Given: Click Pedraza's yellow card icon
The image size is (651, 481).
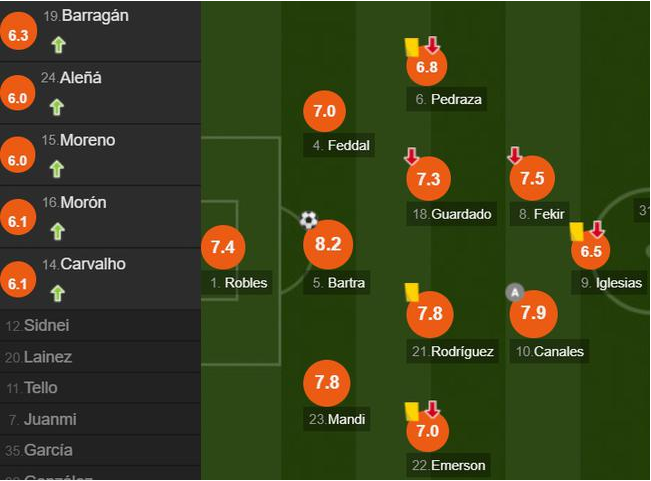Looking at the screenshot, I should coord(411,47).
